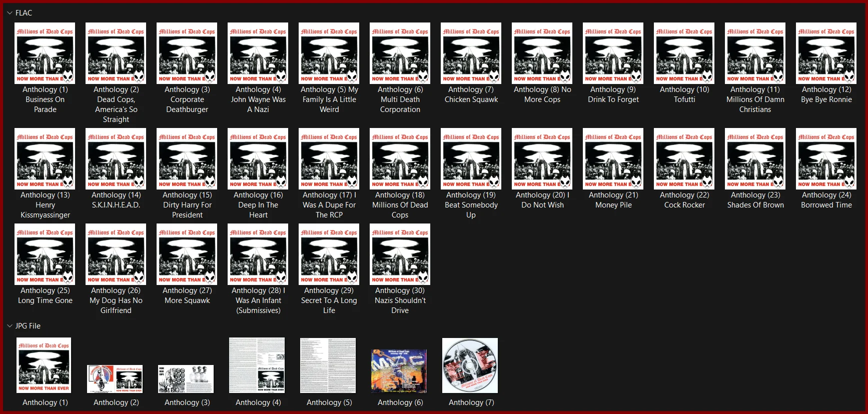Open JPG Anthology (2) booklet thumbnail
Viewport: 868px width, 414px height.
point(115,379)
